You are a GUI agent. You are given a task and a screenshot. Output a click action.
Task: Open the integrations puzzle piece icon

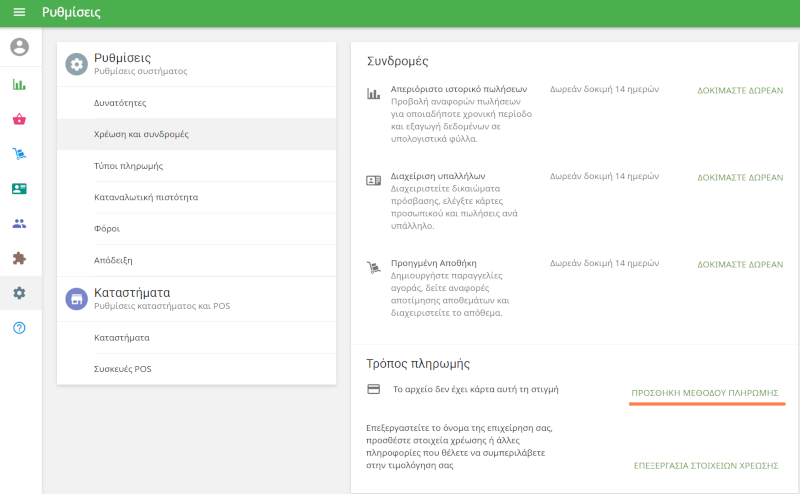point(19,258)
